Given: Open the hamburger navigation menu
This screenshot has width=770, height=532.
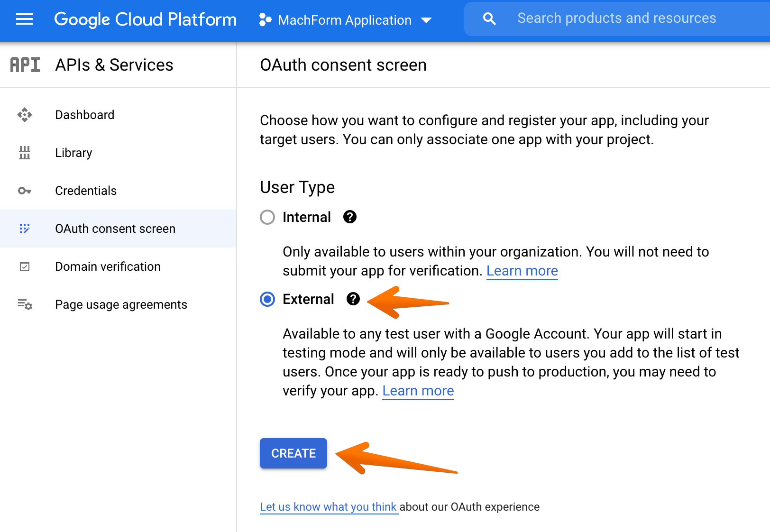Looking at the screenshot, I should [25, 19].
